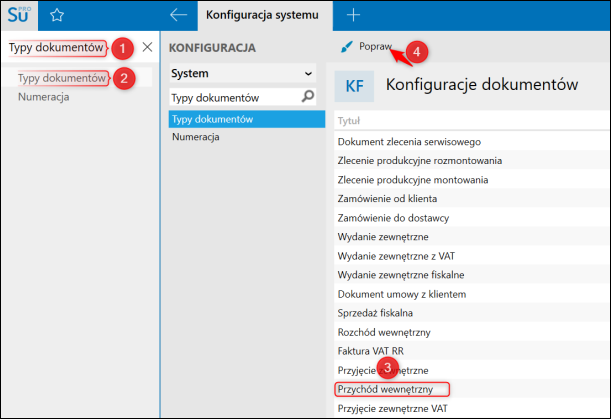Click the favorites star icon
Image resolution: width=611 pixels, height=419 pixels.
[57, 15]
